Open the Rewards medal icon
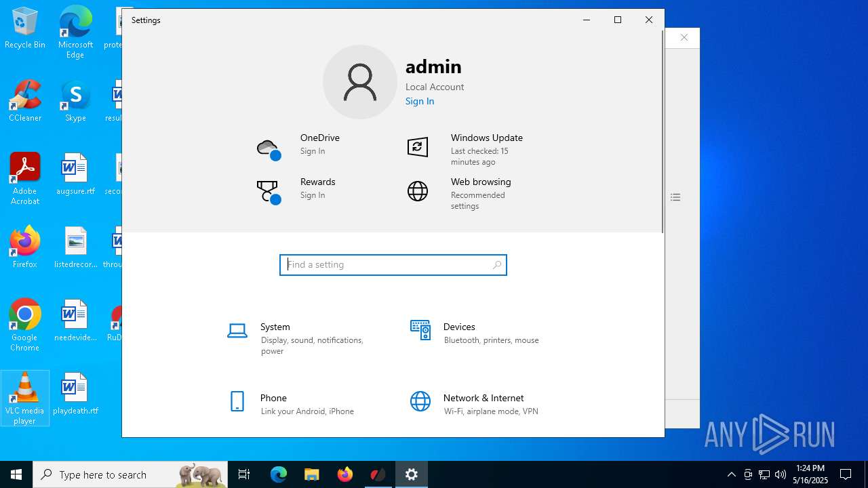Viewport: 868px width, 488px height. [269, 192]
